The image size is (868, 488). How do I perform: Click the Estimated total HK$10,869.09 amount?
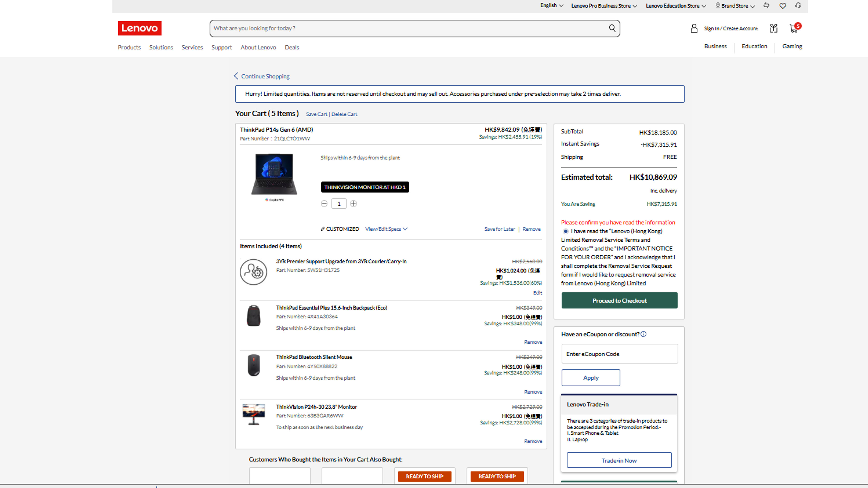point(653,177)
